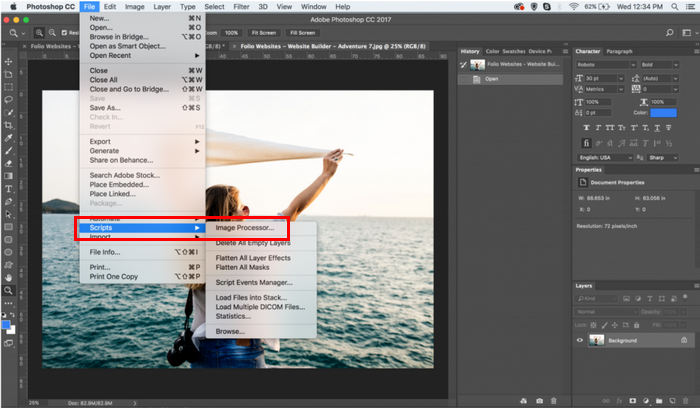Select the Hand tool
Screen dimensions: 700x409
pos(8,277)
